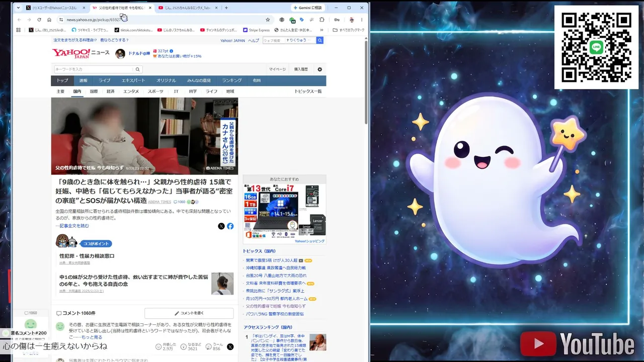The height and width of the screenshot is (362, 644).
Task: Click the keyword search input field
Action: pos(94,69)
